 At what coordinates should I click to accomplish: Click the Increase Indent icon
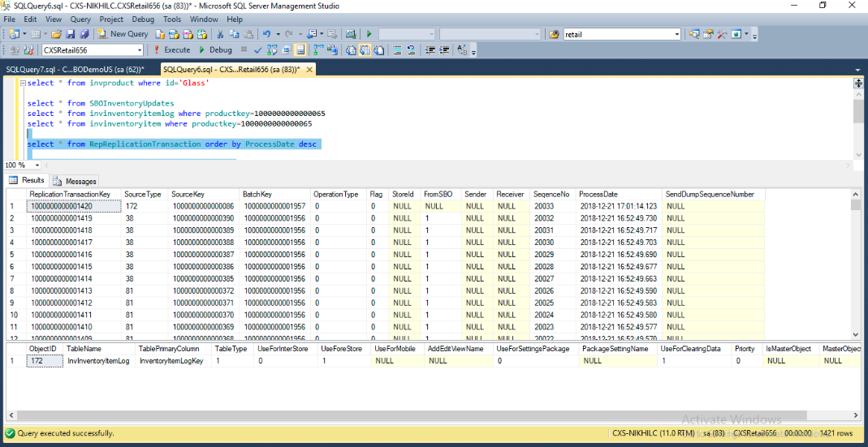pyautogui.click(x=443, y=49)
